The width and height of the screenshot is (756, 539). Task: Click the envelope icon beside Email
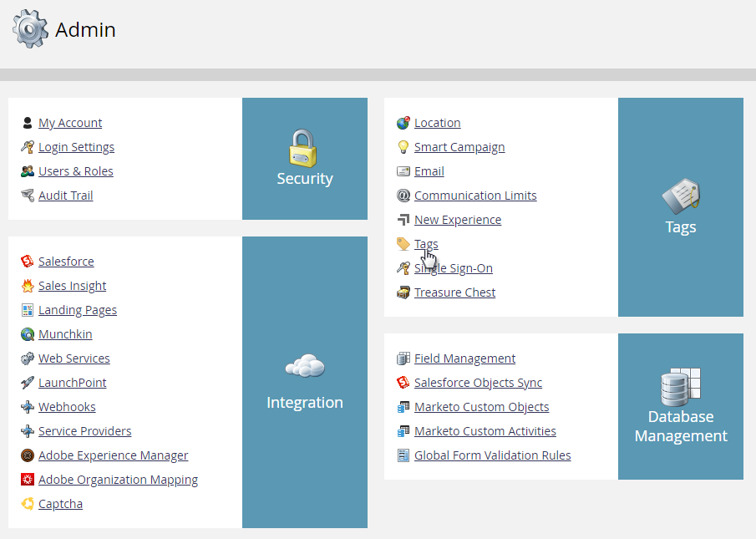[403, 171]
